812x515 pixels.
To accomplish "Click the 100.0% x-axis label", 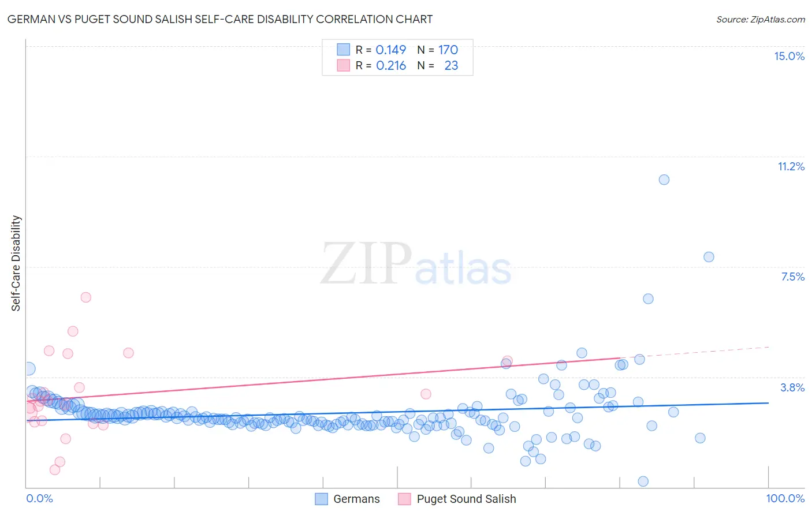I will [x=785, y=498].
